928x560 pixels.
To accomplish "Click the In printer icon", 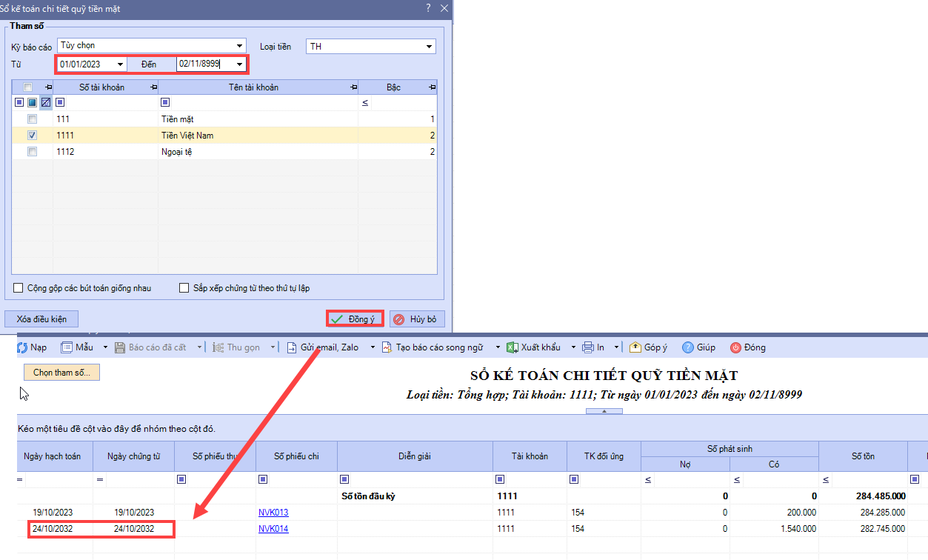I will [588, 347].
